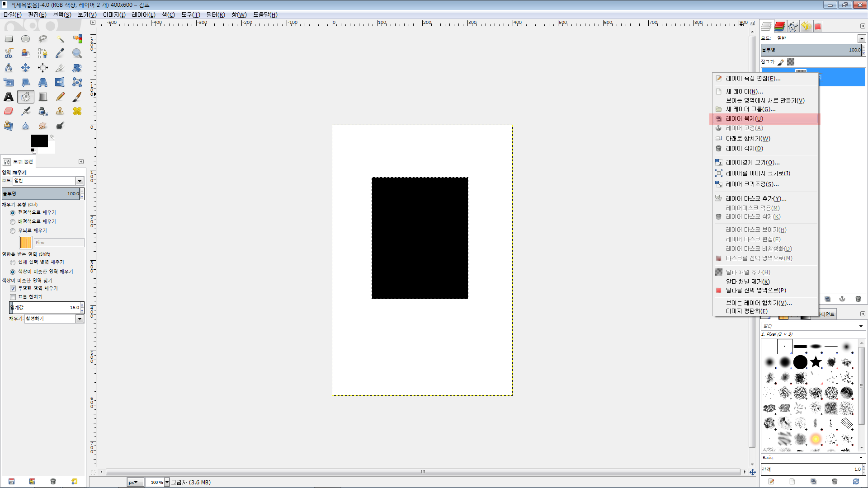
Task: Choose 레이어 속성 편집(E)... menu entry
Action: [765, 78]
